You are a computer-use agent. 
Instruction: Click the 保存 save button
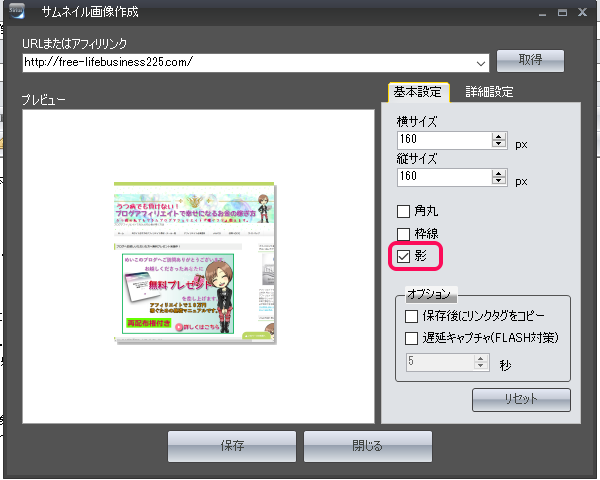[x=231, y=446]
